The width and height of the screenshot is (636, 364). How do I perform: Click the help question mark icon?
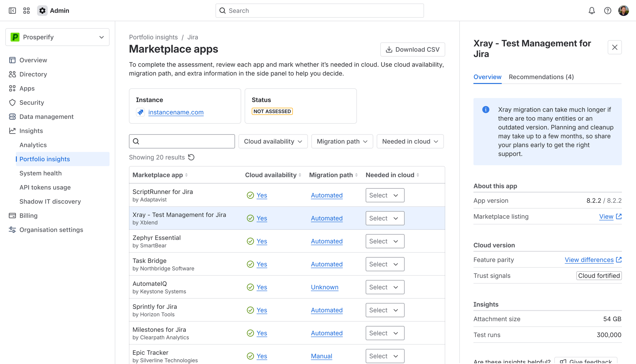click(608, 10)
